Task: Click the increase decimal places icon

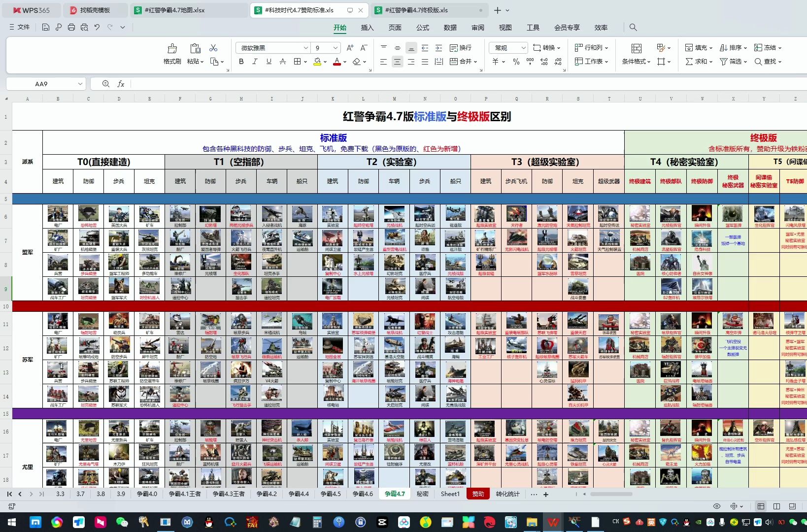Action: pos(544,62)
